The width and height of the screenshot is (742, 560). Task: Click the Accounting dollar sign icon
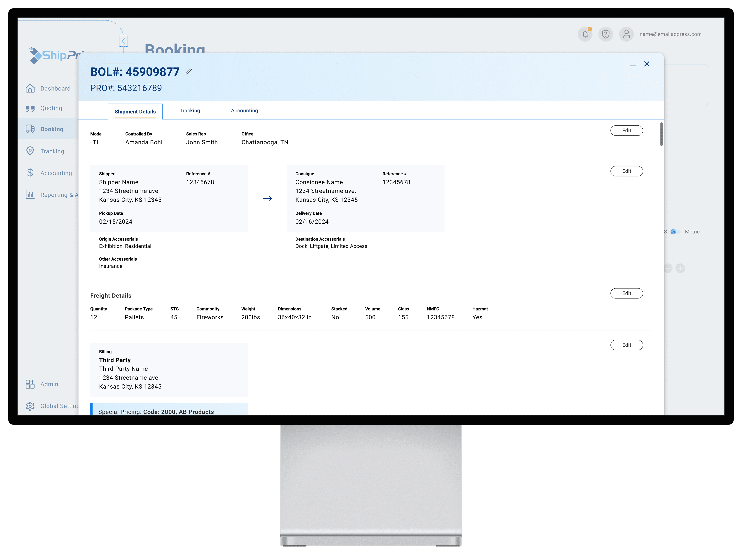point(30,173)
